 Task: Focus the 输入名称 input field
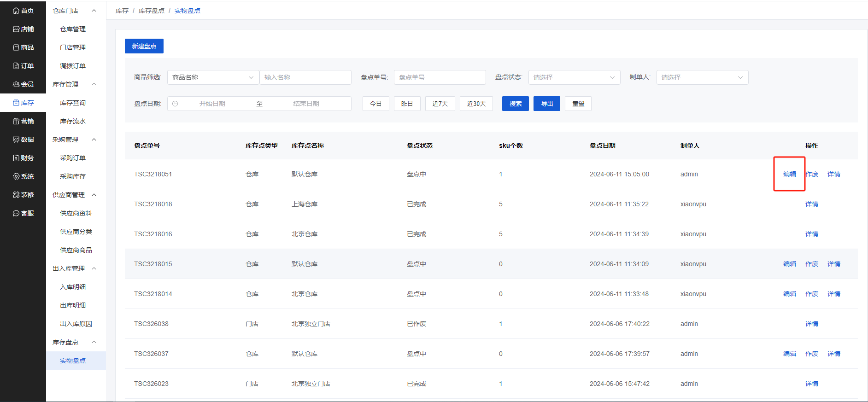[x=305, y=77]
